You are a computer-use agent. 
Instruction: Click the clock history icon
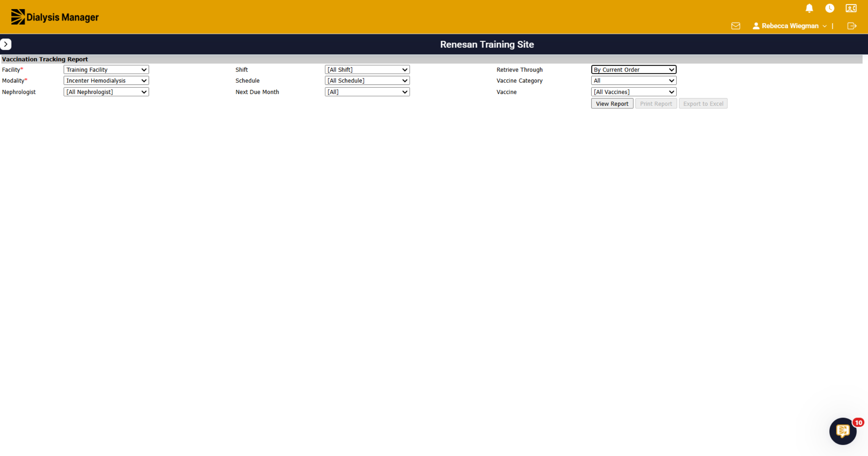(830, 8)
